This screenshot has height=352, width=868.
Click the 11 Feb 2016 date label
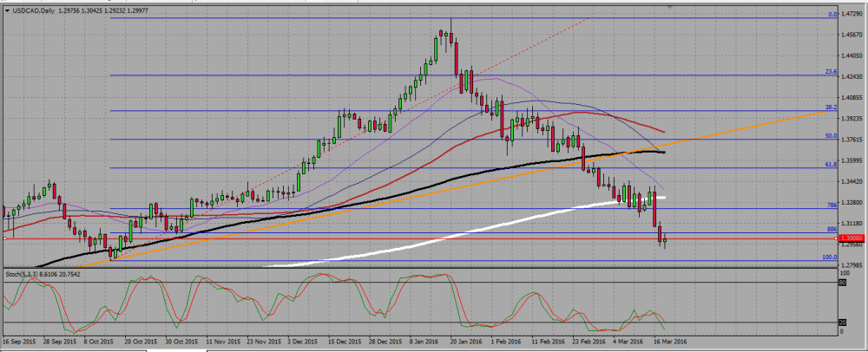click(549, 342)
